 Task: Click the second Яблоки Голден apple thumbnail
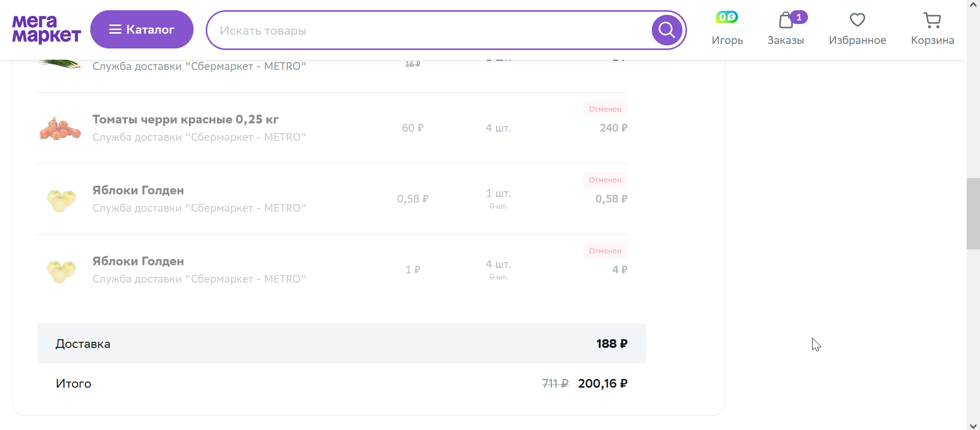tap(61, 270)
